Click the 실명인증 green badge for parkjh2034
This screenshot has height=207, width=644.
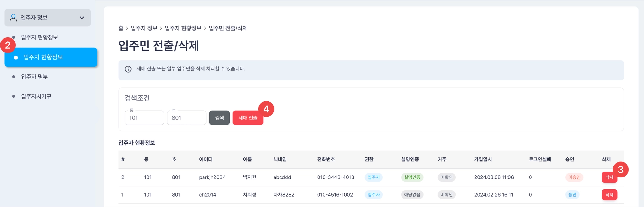[412, 177]
